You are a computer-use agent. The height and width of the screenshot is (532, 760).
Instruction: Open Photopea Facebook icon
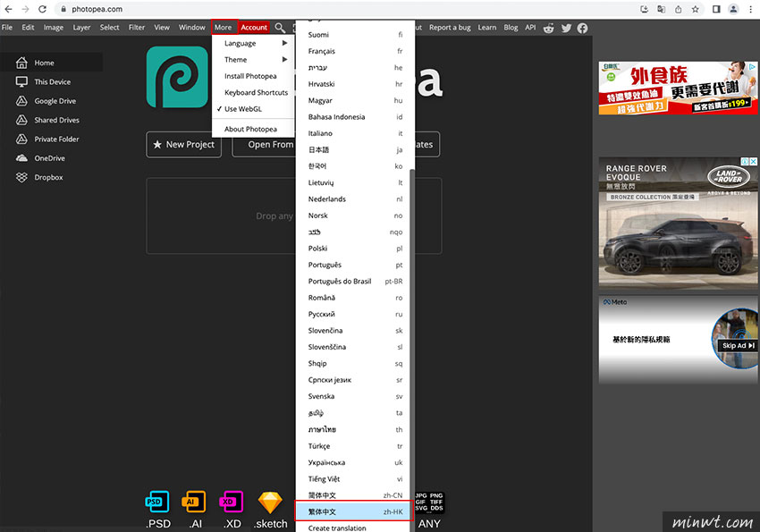[x=583, y=28]
